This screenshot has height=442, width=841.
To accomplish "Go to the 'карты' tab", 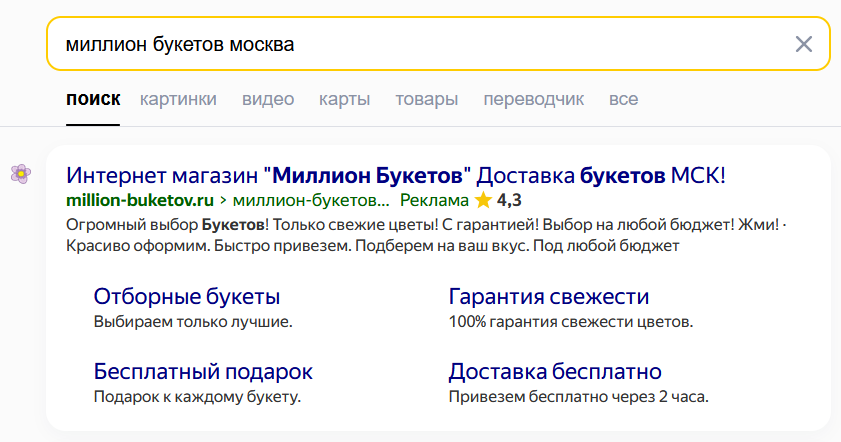I will click(344, 99).
